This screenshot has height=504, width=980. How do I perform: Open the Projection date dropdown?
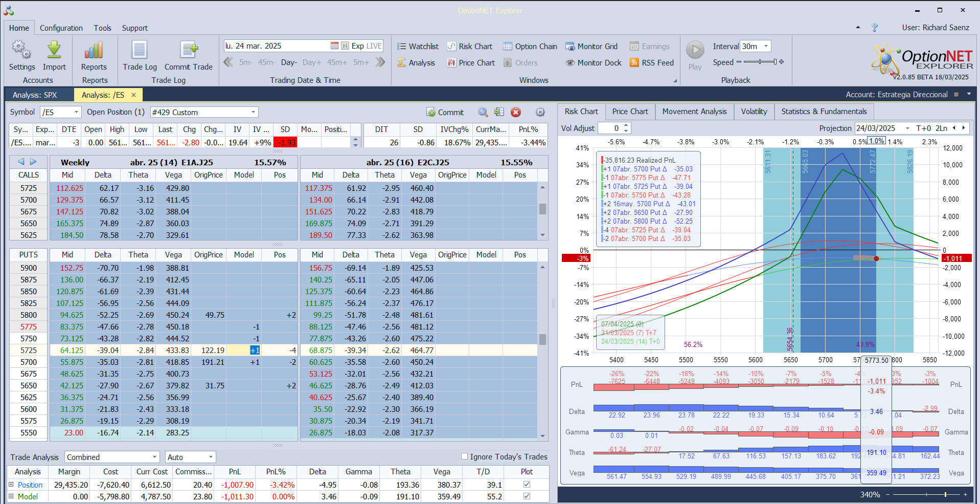908,128
